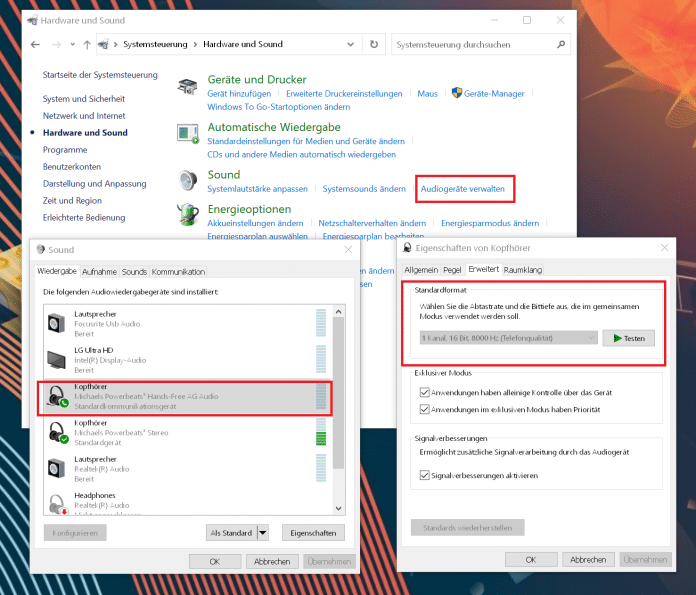The height and width of the screenshot is (595, 696).
Task: Click the Sound speaker icon
Action: [188, 181]
